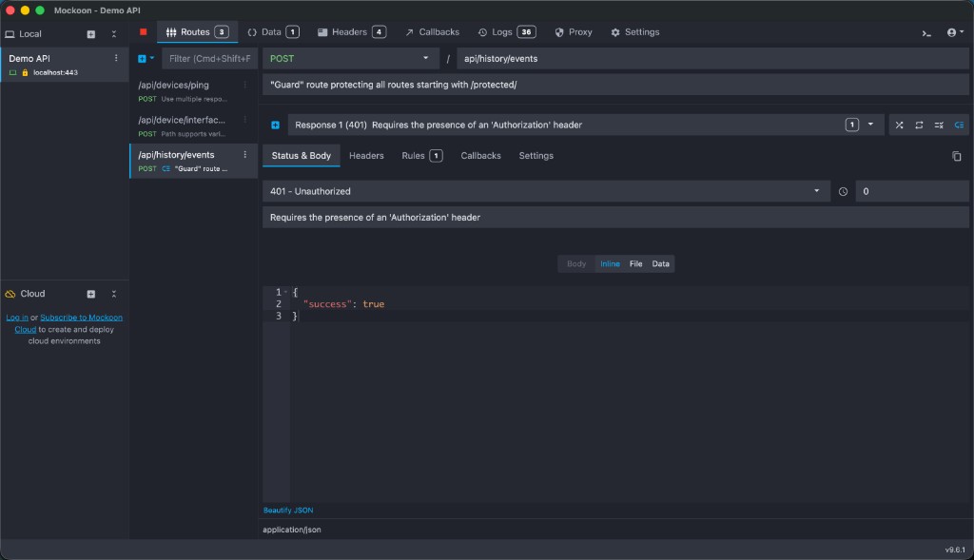Image resolution: width=974 pixels, height=560 pixels.
Task: Add a new route response
Action: click(275, 125)
